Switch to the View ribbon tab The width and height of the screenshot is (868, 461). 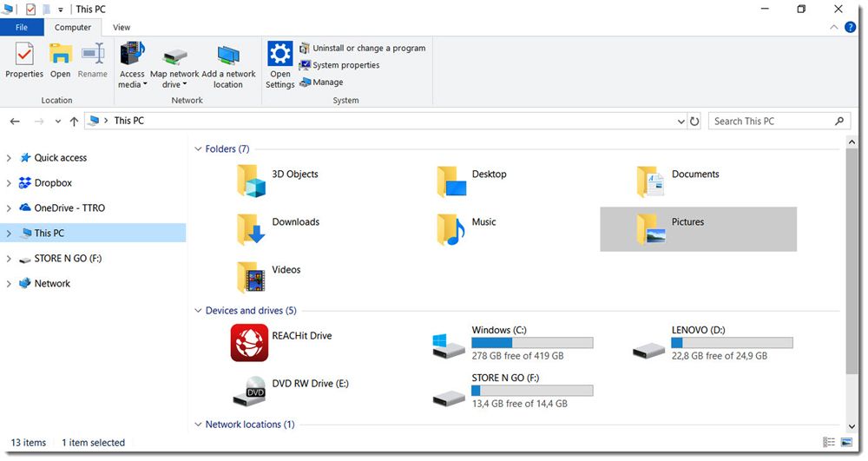click(x=122, y=28)
